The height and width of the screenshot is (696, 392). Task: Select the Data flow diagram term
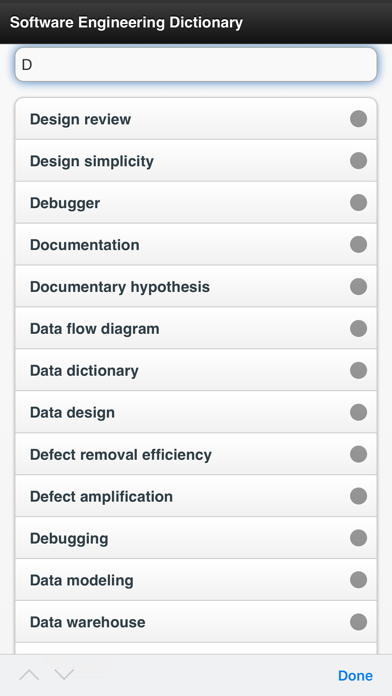[x=196, y=328]
